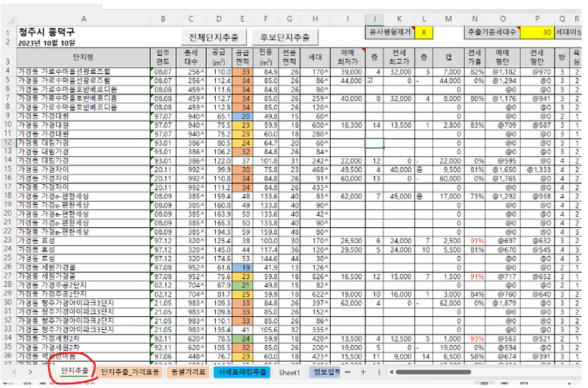
Task: Open the 정보입력 sheet tab
Action: tap(325, 372)
